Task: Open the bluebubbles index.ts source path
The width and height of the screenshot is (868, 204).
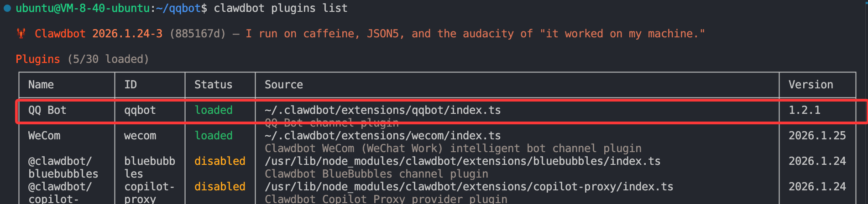Action: click(462, 161)
